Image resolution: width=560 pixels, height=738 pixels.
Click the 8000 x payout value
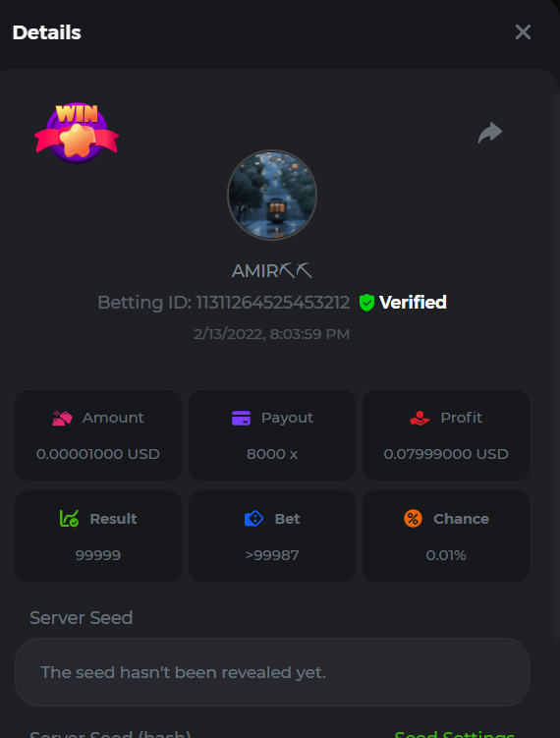(272, 454)
